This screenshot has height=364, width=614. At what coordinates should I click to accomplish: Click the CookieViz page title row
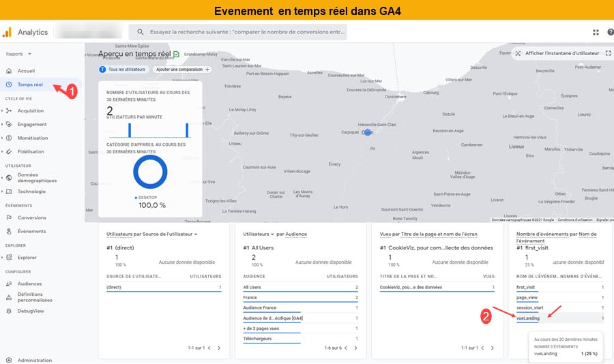point(437,287)
